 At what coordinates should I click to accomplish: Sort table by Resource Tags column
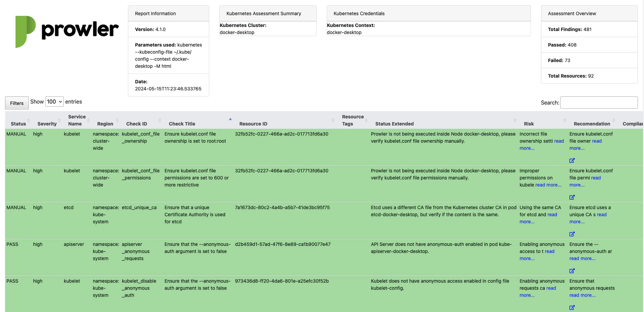(353, 120)
